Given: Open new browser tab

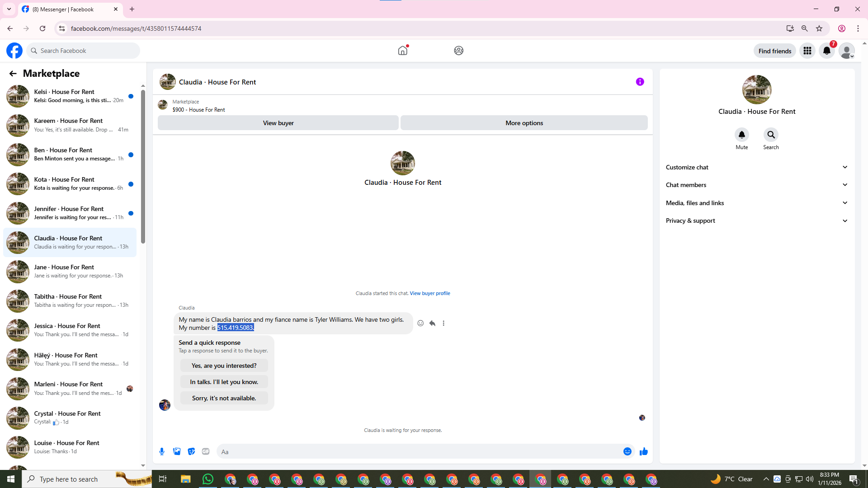Looking at the screenshot, I should tap(132, 9).
